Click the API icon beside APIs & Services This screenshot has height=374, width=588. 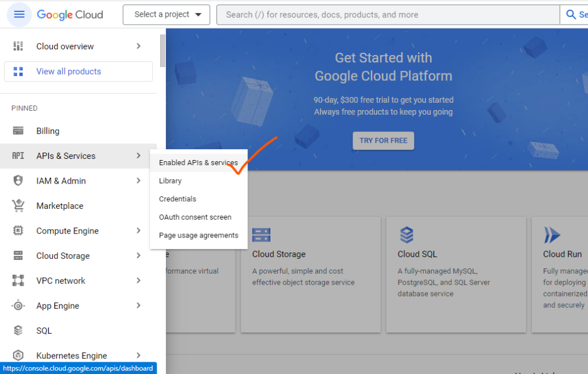(18, 155)
